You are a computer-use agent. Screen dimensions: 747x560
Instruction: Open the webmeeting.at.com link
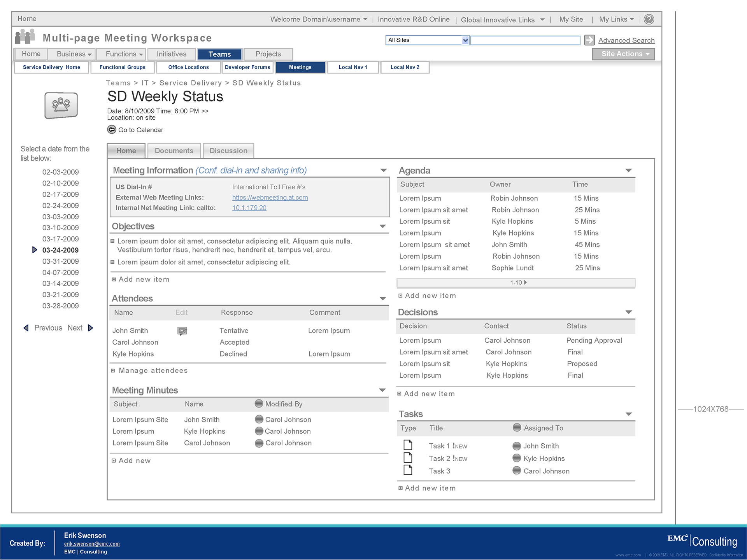[x=270, y=198]
